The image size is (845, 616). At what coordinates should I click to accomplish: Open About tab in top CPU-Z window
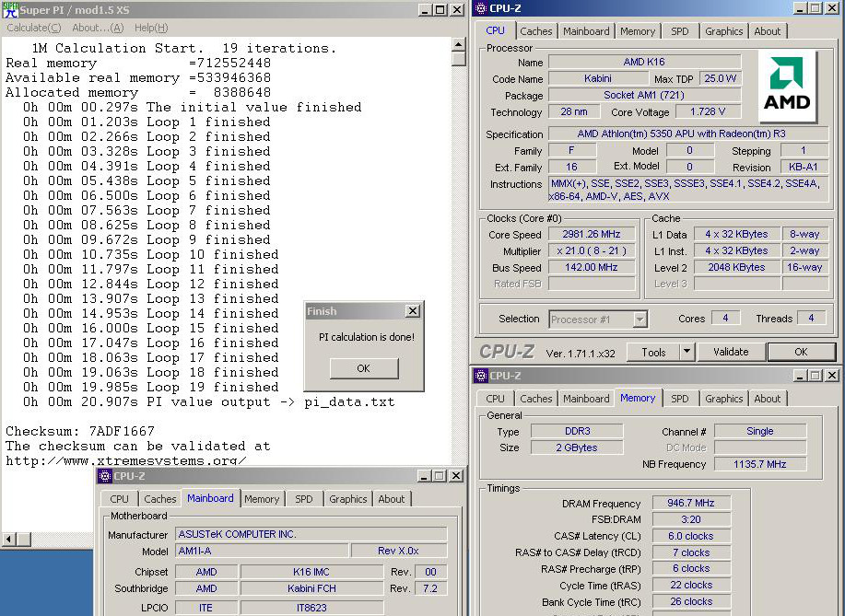(767, 31)
